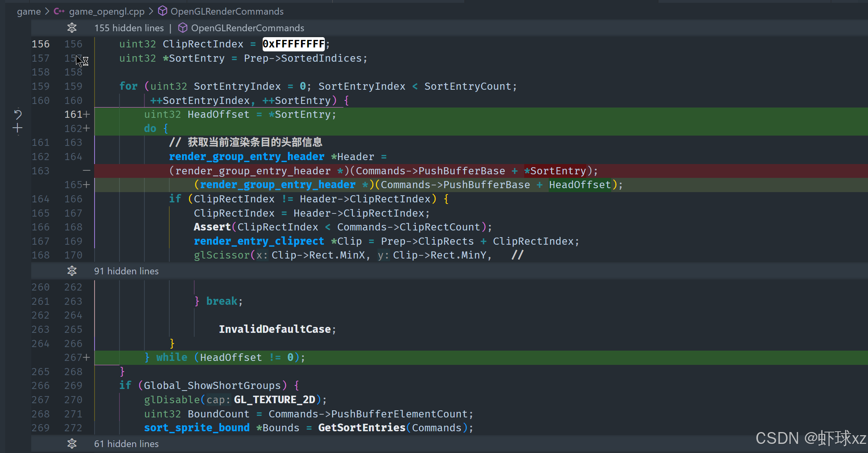Open game_opengl.cpp breadcrumb item
This screenshot has width=868, height=453.
(x=106, y=11)
